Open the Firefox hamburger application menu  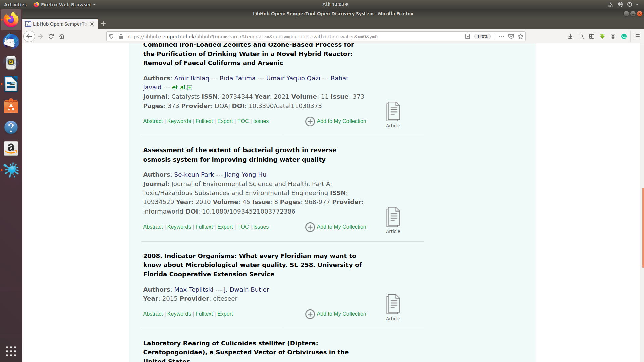(x=638, y=36)
